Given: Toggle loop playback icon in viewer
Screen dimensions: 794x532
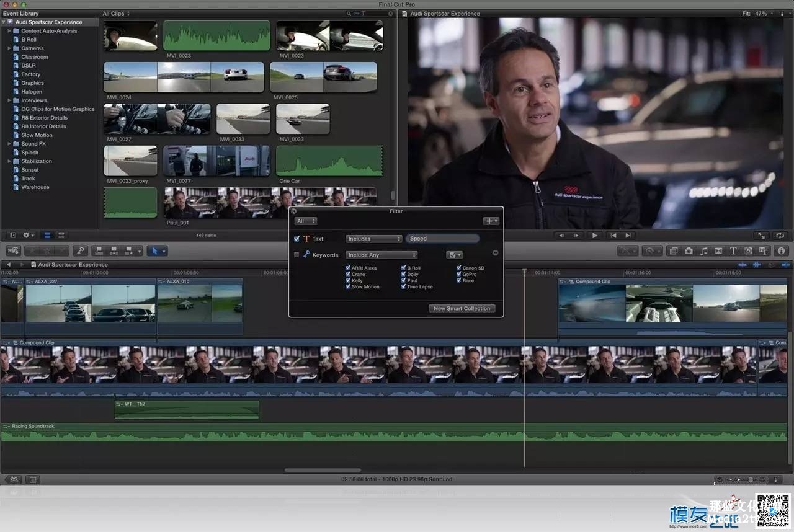Looking at the screenshot, I should click(780, 236).
